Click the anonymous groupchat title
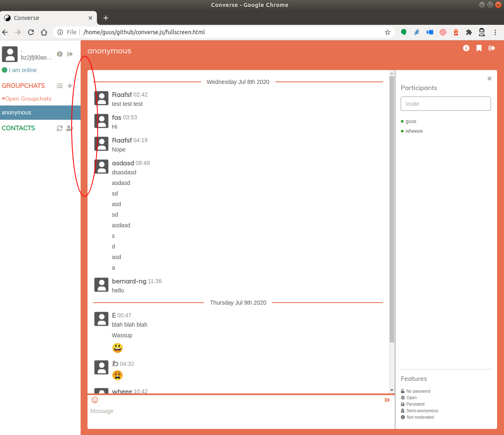Image resolution: width=504 pixels, height=435 pixels. 109,51
